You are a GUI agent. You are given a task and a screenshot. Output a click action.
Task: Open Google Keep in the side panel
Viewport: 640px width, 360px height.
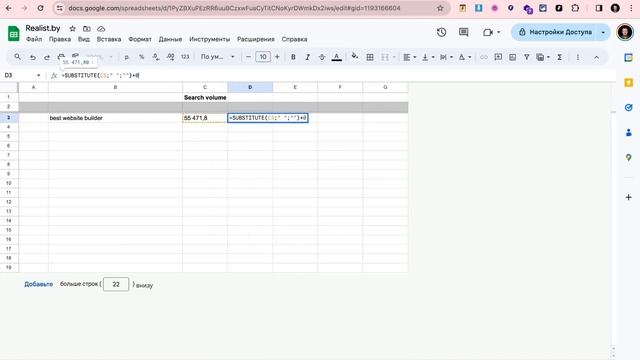coord(629,83)
